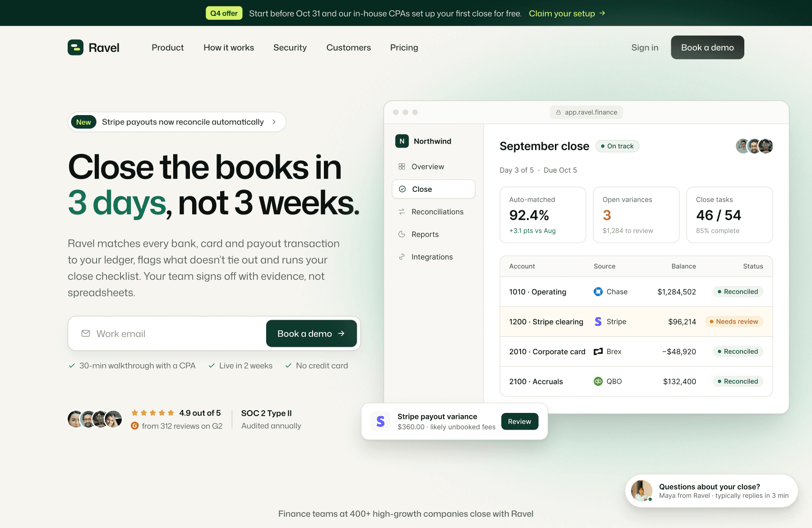This screenshot has width=812, height=528.
Task: Click the Open variances card
Action: tap(636, 215)
